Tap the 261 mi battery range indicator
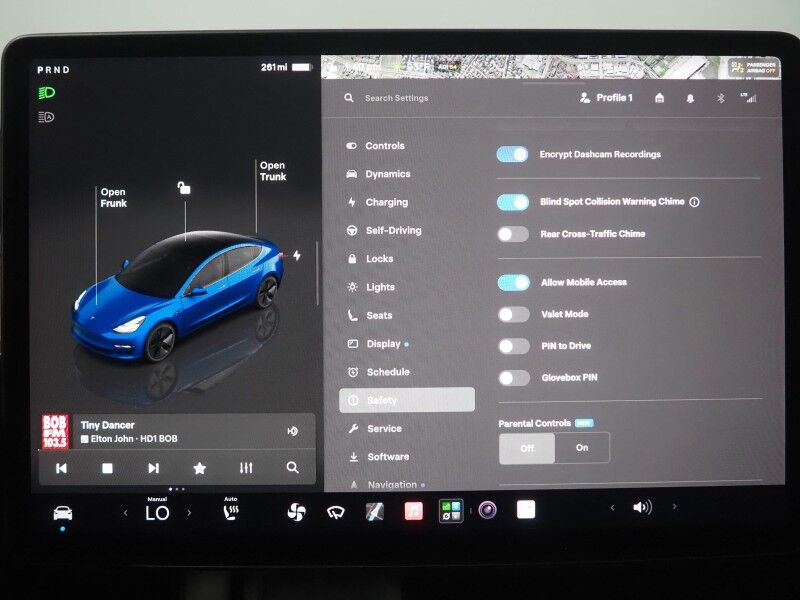Screen dimensions: 800x600 click(x=286, y=67)
